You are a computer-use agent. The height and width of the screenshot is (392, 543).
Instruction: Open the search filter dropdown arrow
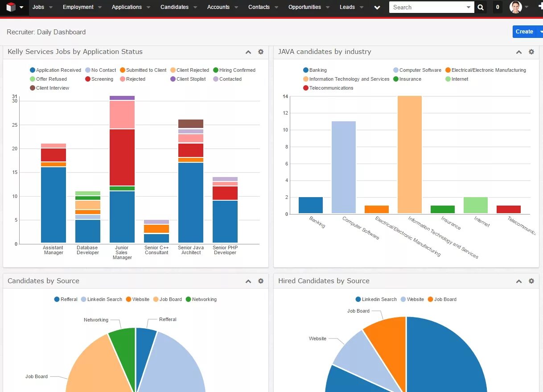click(468, 8)
